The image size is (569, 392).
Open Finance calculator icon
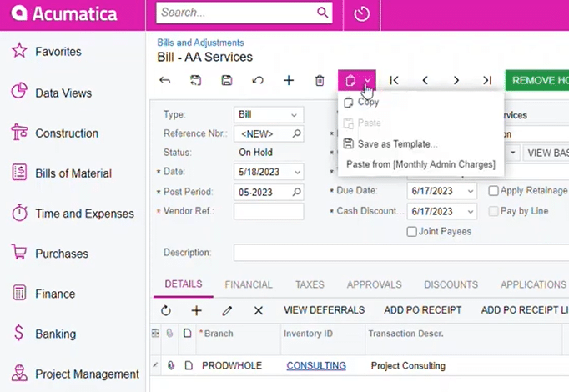[19, 293]
